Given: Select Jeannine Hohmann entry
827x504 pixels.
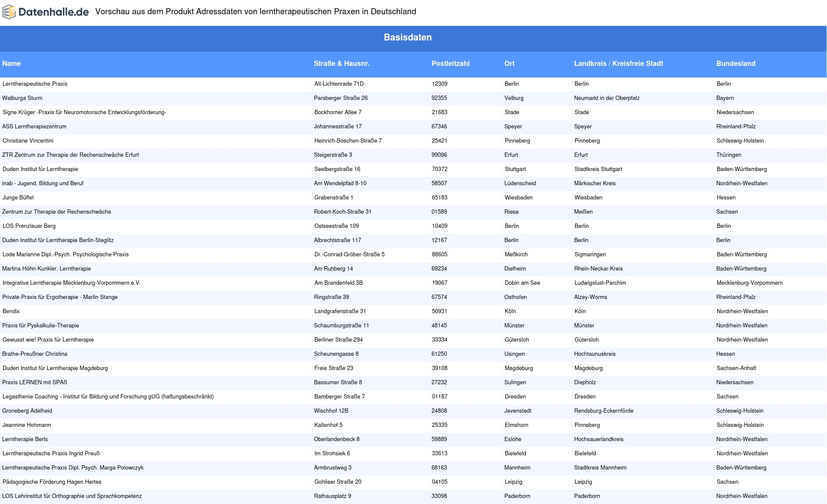Looking at the screenshot, I should [x=27, y=425].
